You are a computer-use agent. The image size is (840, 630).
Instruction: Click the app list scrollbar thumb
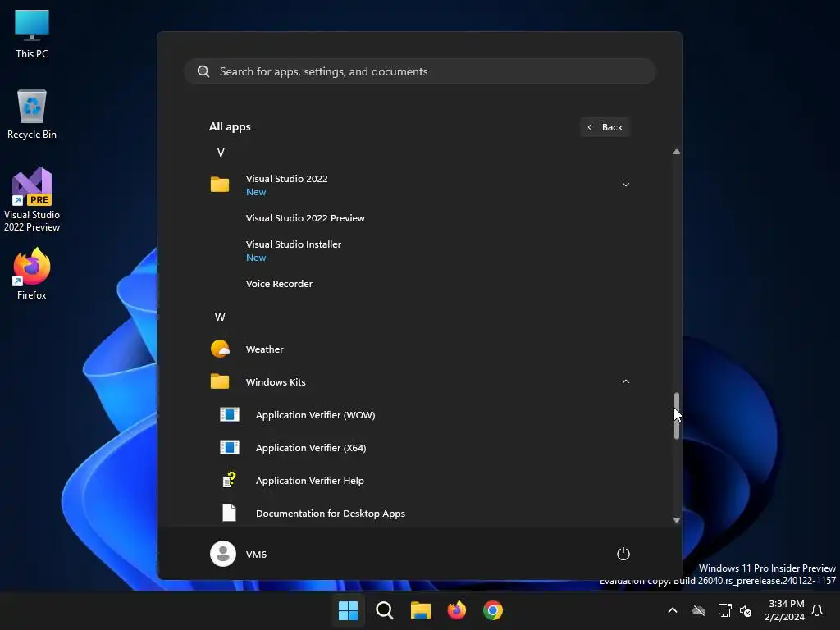677,416
